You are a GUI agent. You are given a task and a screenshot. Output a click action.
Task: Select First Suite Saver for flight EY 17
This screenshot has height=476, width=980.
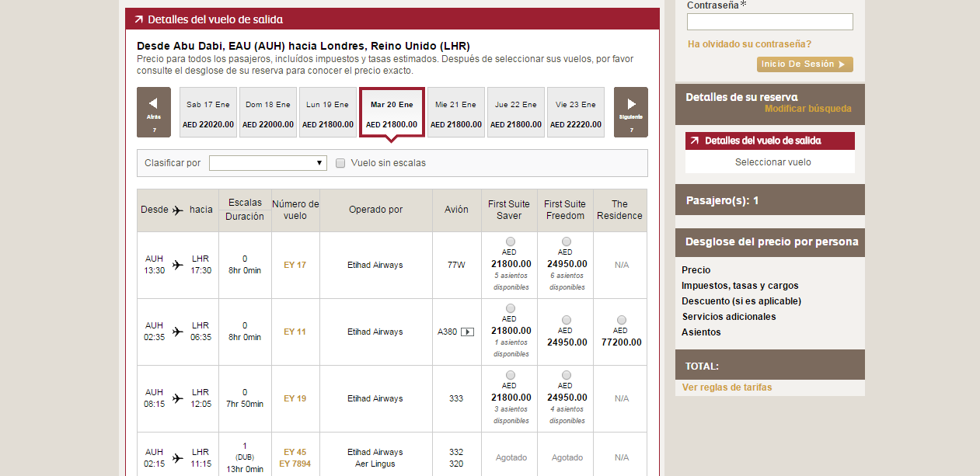coord(510,241)
